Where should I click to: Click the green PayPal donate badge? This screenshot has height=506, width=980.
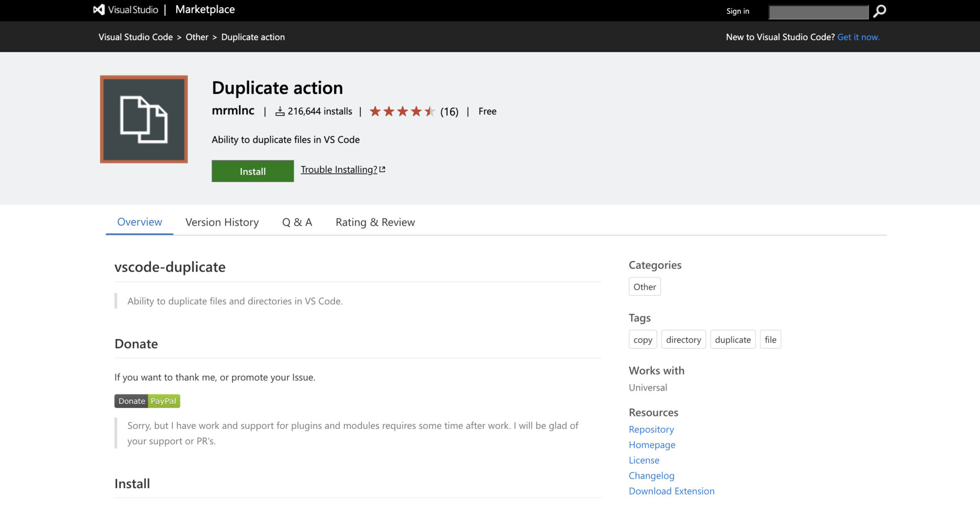163,401
